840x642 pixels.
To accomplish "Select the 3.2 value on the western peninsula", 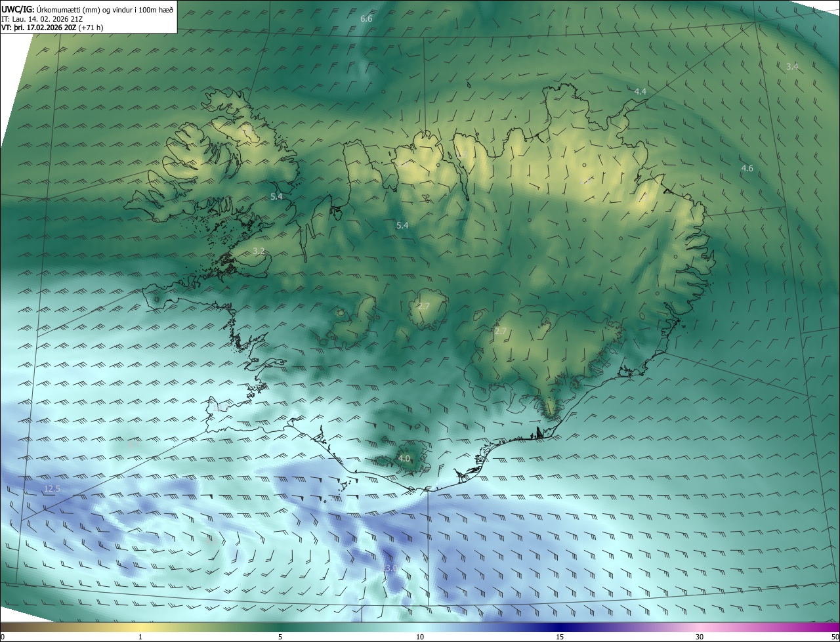I will (259, 251).
